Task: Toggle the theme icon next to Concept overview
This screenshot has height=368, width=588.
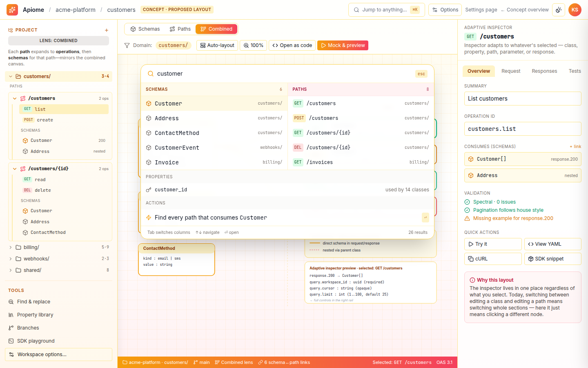Action: [x=559, y=10]
